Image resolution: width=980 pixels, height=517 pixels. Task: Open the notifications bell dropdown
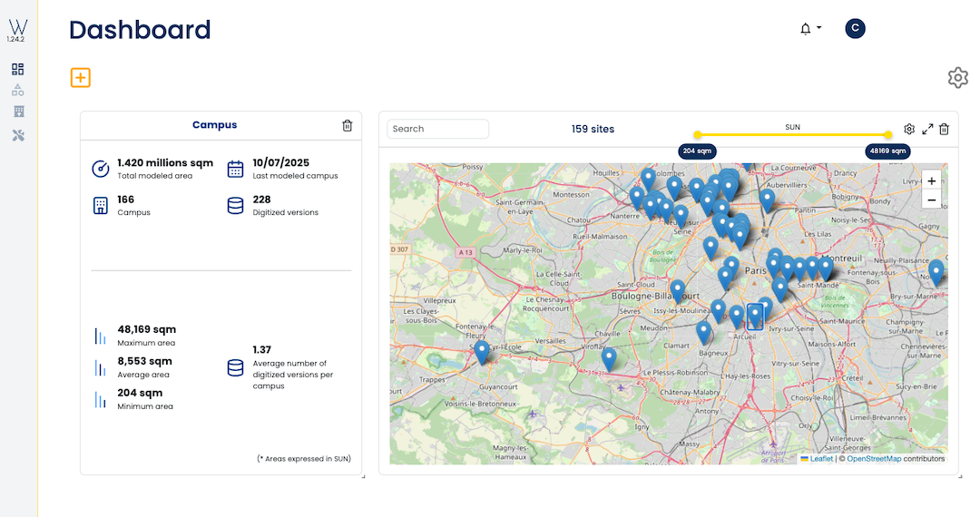[806, 29]
